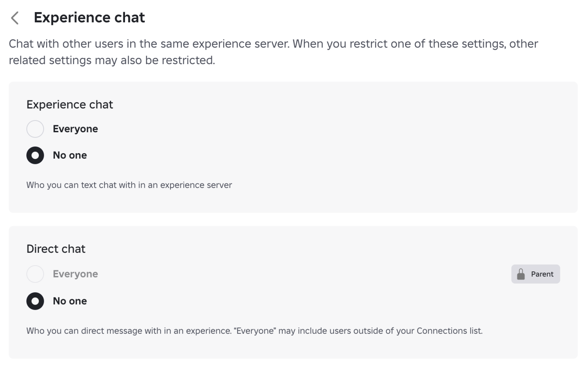The image size is (588, 370).
Task: Click the Everyone label in Experience chat
Action: pyautogui.click(x=75, y=128)
